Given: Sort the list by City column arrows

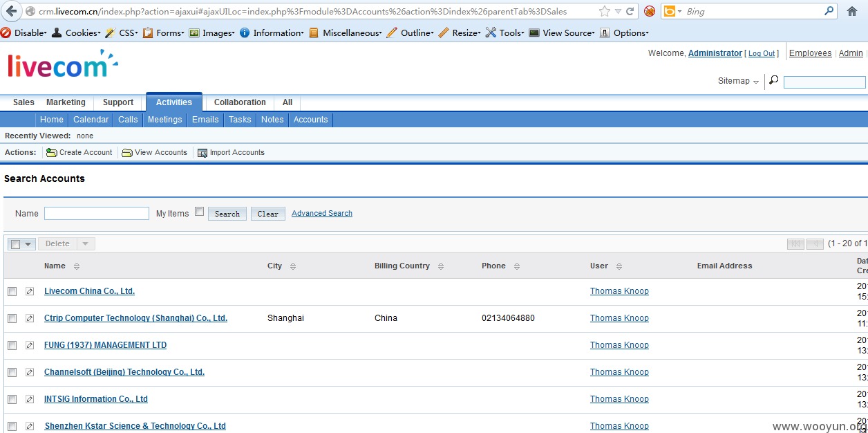Looking at the screenshot, I should pyautogui.click(x=293, y=266).
